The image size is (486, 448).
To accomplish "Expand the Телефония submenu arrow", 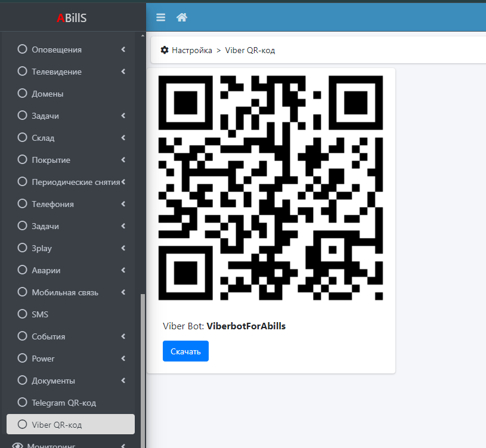I will click(x=123, y=203).
